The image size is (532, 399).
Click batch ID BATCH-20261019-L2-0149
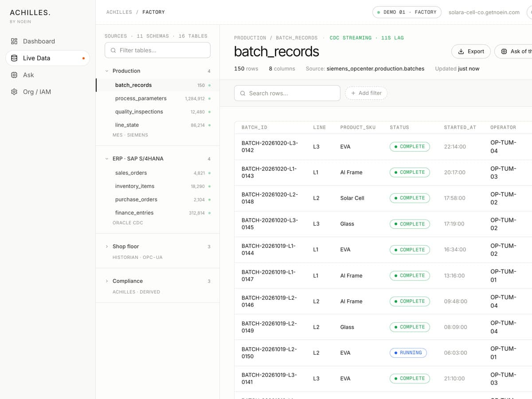click(x=270, y=327)
